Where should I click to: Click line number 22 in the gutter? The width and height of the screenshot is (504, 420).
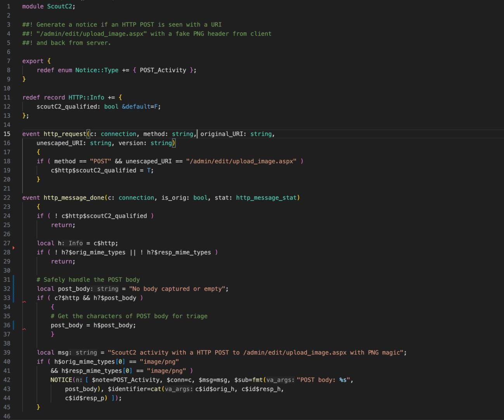(x=7, y=198)
